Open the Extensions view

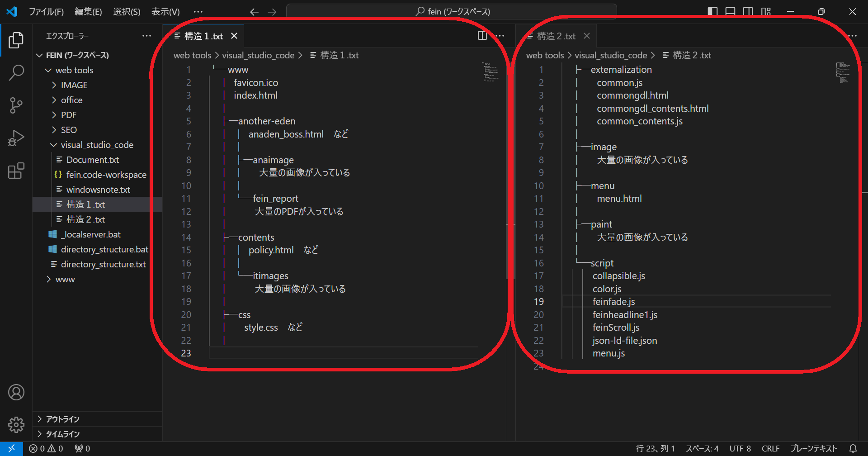click(16, 171)
